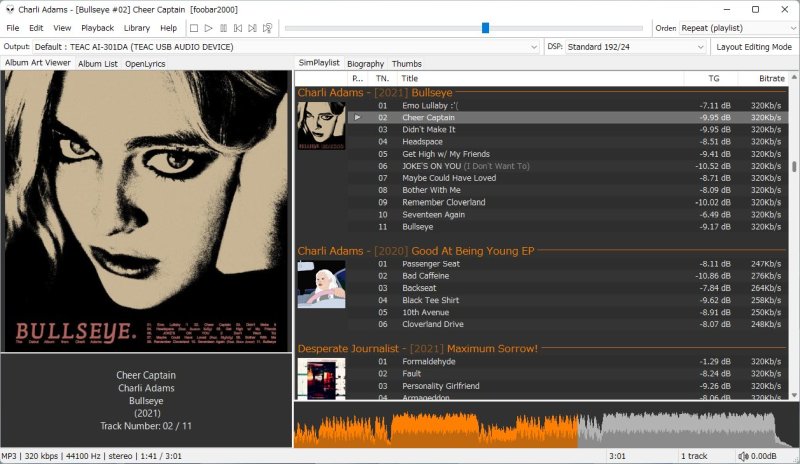Viewport: 800px width, 464px height.
Task: Click the Play button in toolbar
Action: pyautogui.click(x=208, y=28)
